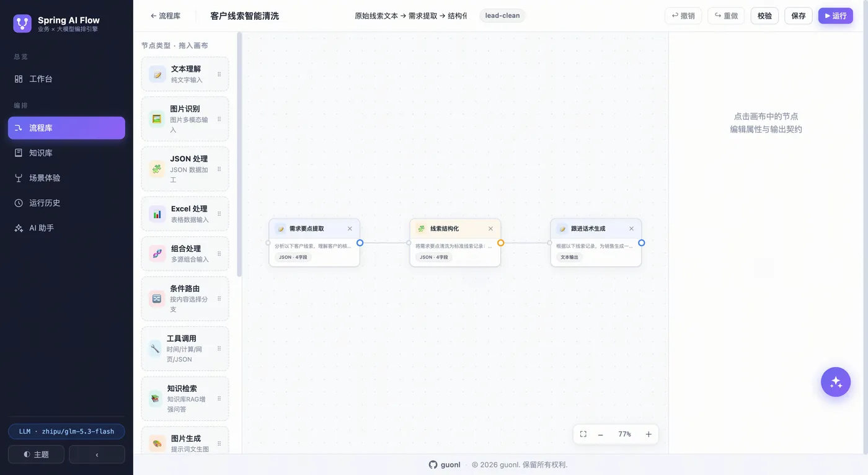Fit the canvas to screen
Viewport: 868px width, 475px height.
click(x=583, y=434)
